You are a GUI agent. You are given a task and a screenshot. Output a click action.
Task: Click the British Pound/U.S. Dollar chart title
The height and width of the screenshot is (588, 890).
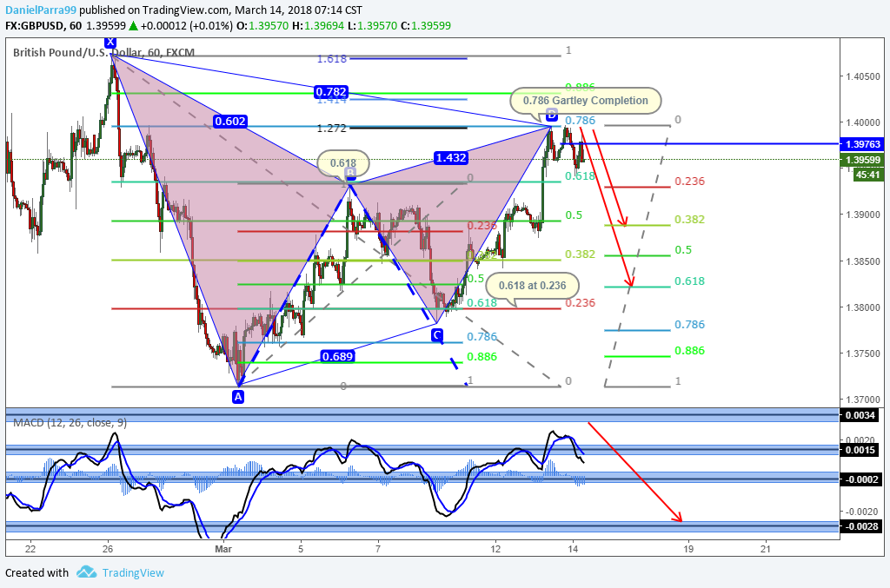click(104, 53)
